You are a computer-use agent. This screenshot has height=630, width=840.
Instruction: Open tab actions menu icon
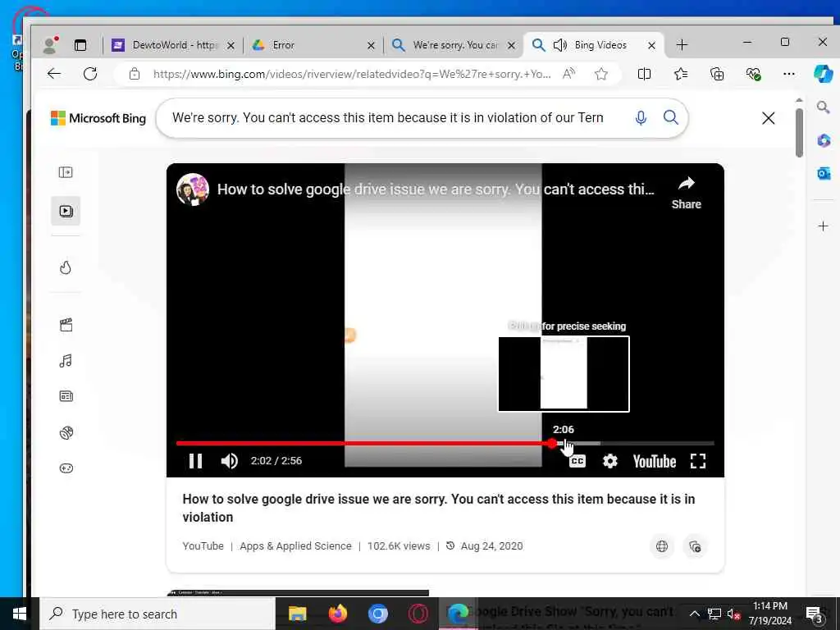tap(80, 45)
